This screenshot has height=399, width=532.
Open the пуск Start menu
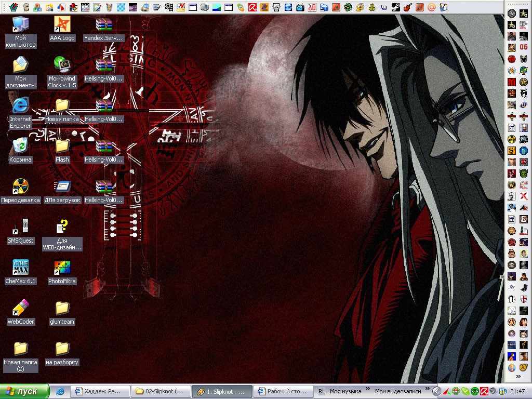24,392
